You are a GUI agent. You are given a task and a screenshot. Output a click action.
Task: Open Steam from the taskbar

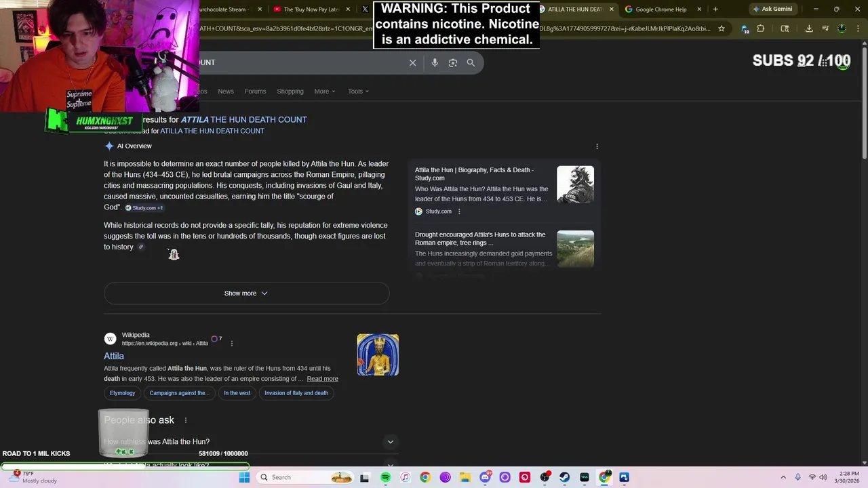[x=564, y=477]
